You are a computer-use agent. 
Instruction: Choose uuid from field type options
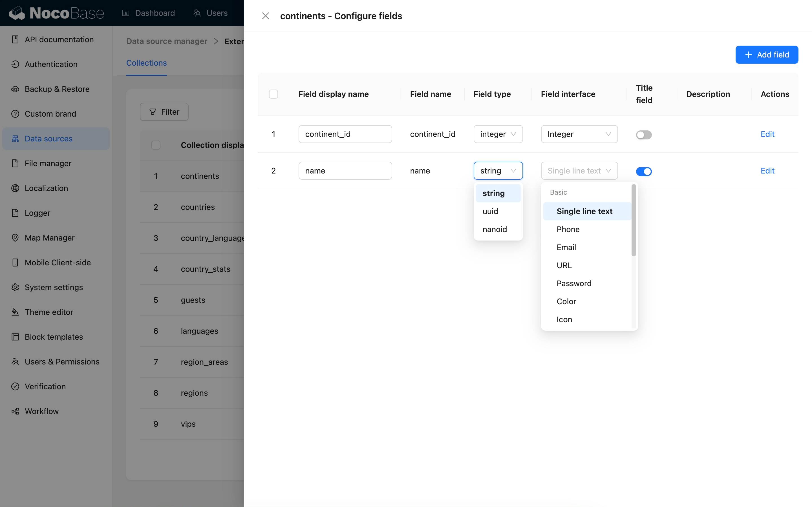(490, 211)
